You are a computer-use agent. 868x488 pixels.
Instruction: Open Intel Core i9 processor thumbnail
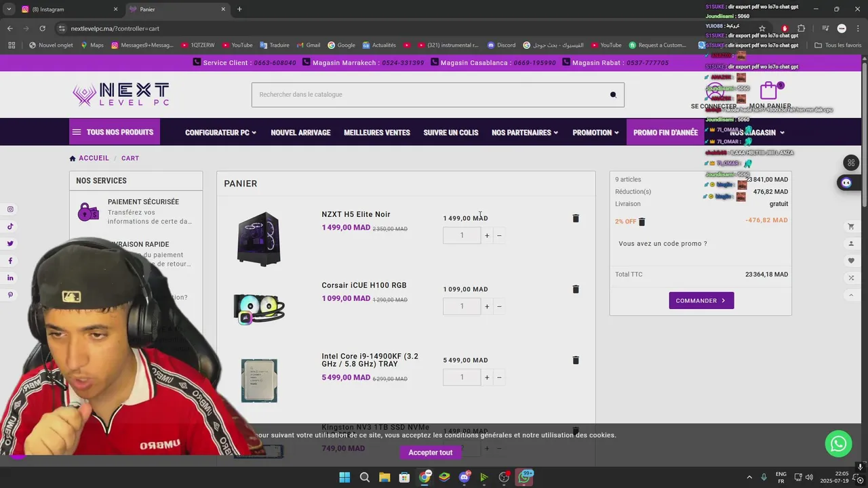(x=259, y=381)
